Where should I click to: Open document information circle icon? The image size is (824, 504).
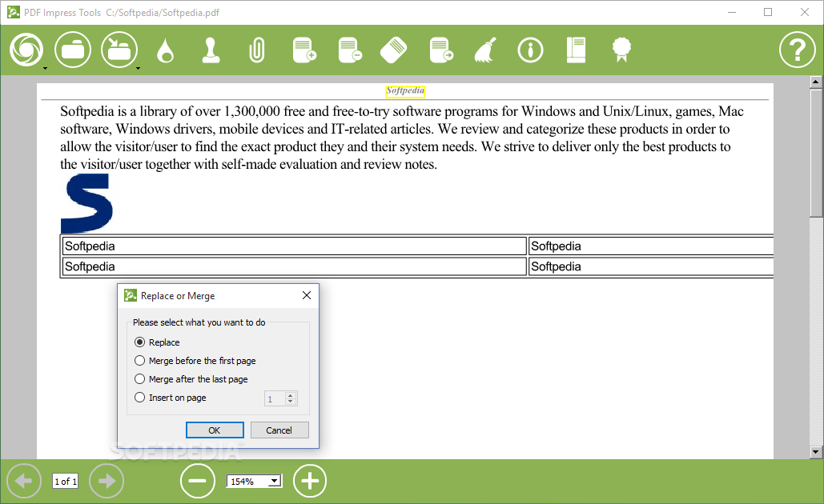pos(530,51)
